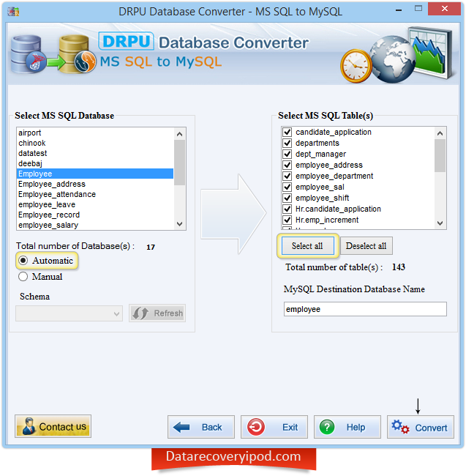Screen dimensions: 466x476
Task: Select Employee_attendance database
Action: click(95, 194)
